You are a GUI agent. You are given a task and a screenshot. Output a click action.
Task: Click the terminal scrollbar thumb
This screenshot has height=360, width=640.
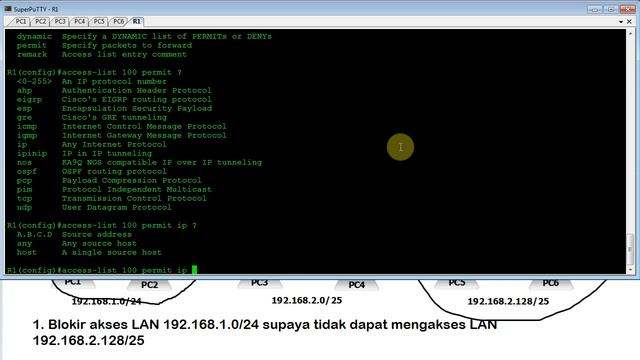tap(631, 248)
